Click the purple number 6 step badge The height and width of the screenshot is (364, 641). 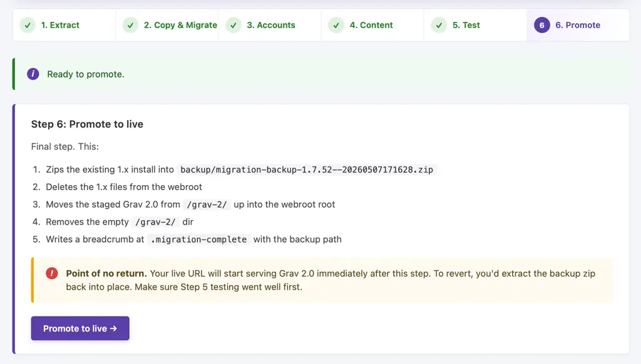(541, 25)
